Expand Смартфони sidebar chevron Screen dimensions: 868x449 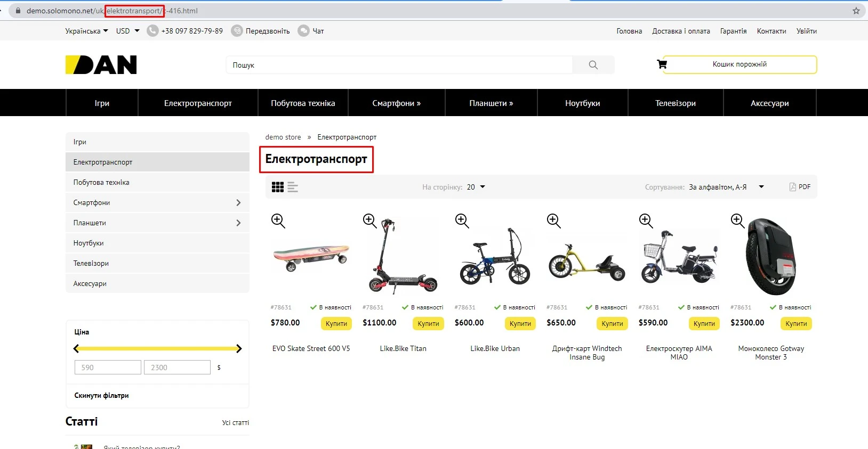click(238, 202)
